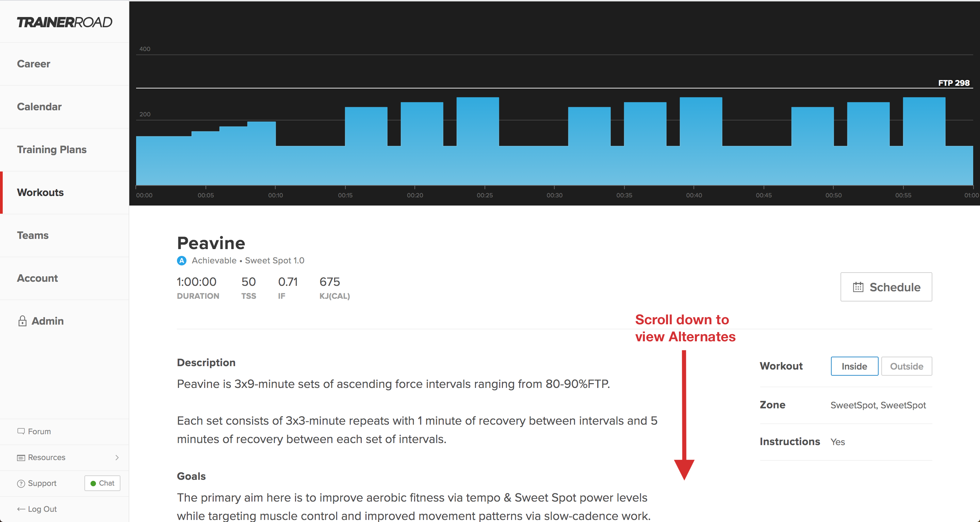Click the Instructions 'Yes' value
Image resolution: width=980 pixels, height=522 pixels.
pyautogui.click(x=838, y=442)
